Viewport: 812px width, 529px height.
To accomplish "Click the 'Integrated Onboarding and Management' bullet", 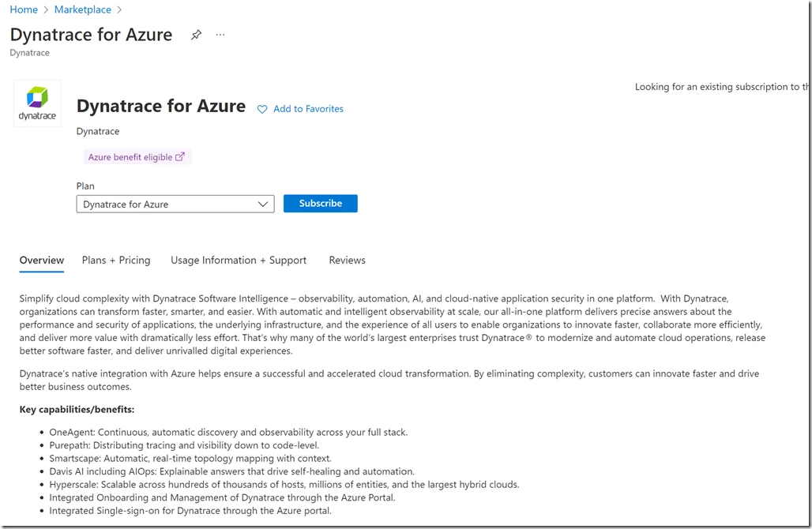I will (x=222, y=497).
